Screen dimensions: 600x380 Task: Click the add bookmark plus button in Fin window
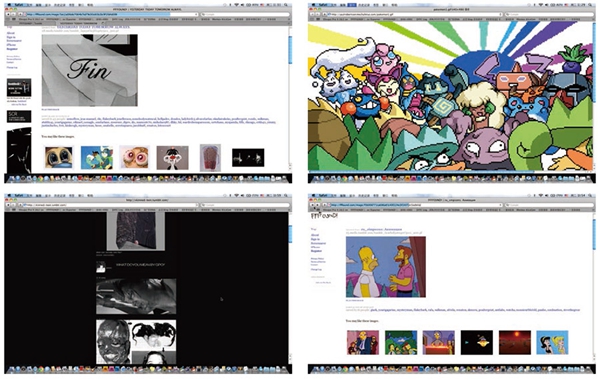pyautogui.click(x=20, y=14)
